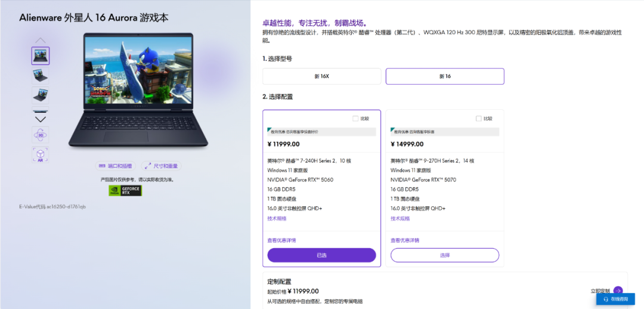Open 在线咨询 online chat button
The width and height of the screenshot is (644, 309).
click(x=615, y=299)
